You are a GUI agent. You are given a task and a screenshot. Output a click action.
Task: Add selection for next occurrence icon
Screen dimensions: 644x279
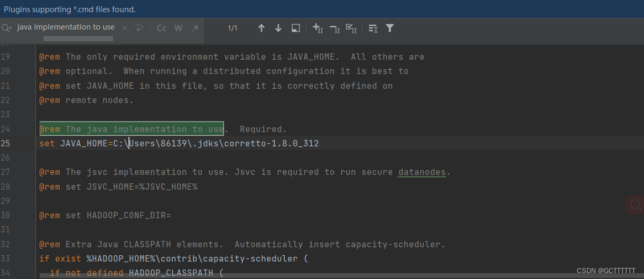point(318,28)
